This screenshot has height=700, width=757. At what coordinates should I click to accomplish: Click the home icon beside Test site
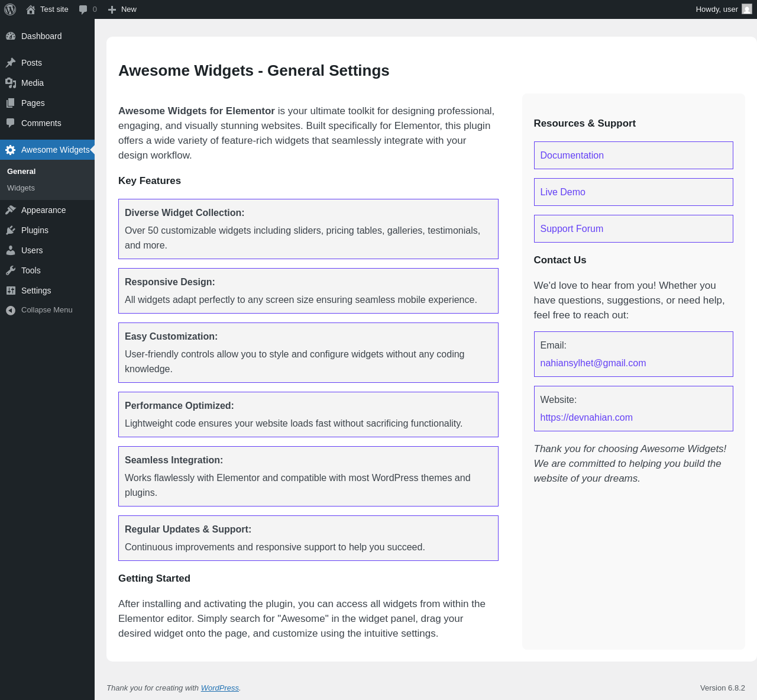(31, 9)
